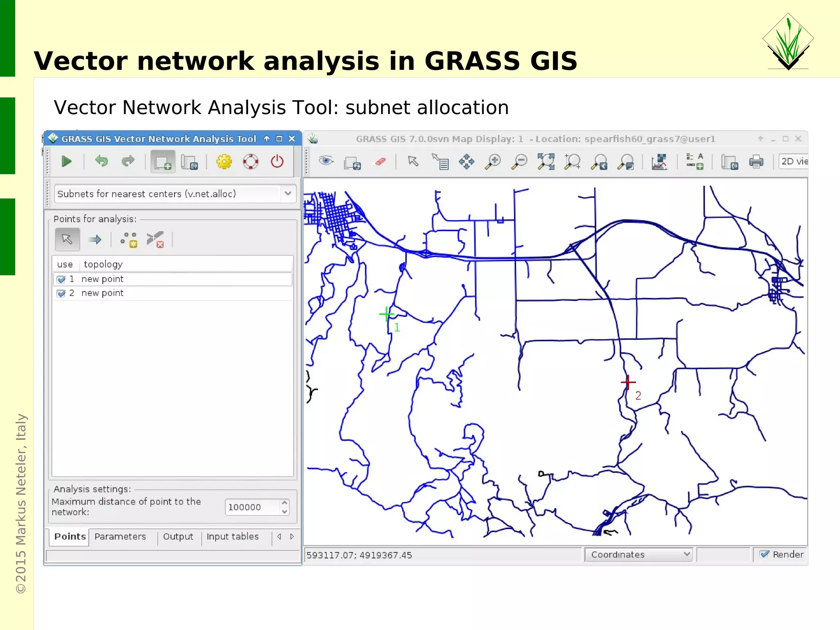Add map elements overlay icon
The width and height of the screenshot is (840, 630).
695,161
